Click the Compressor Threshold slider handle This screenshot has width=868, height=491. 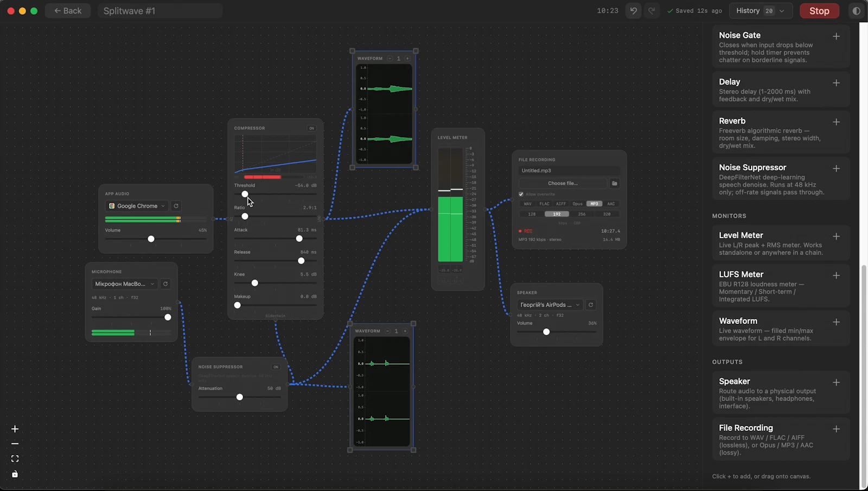pyautogui.click(x=245, y=194)
